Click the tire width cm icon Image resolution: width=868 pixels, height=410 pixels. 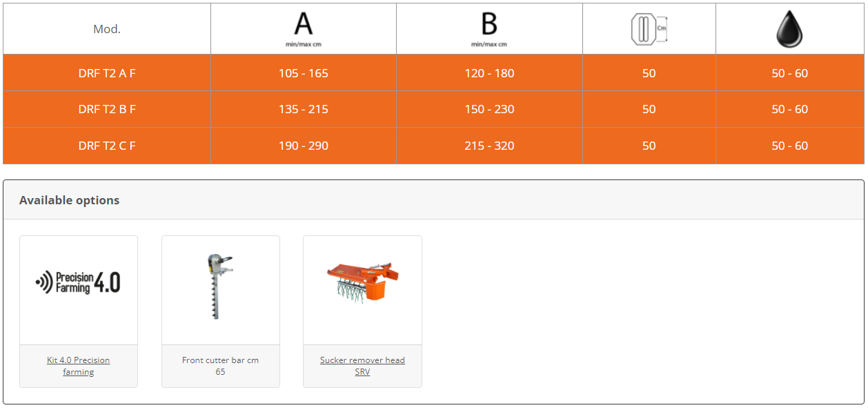coord(649,30)
